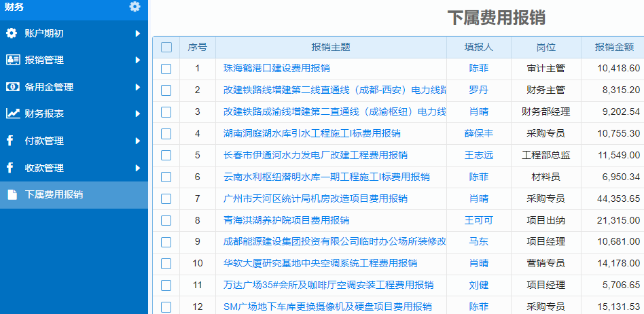
Task: Click the 报销金额 column header
Action: [614, 47]
